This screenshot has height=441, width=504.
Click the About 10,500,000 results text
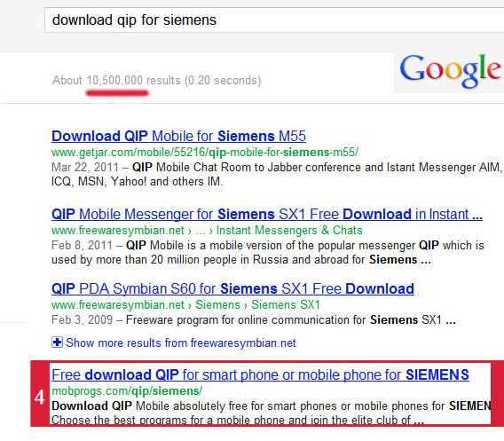156,81
